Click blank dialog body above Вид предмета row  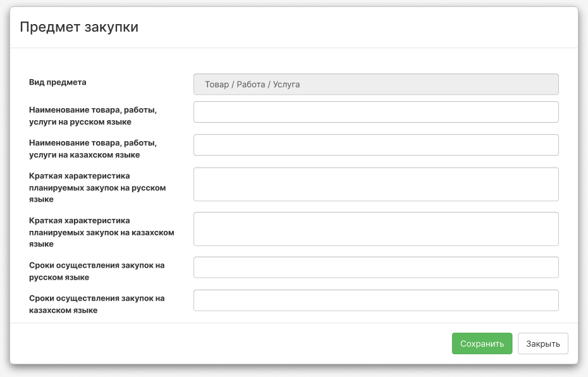(x=294, y=60)
